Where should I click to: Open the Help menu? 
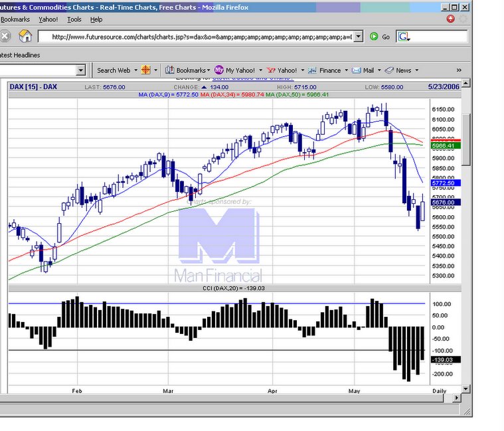coord(96,20)
